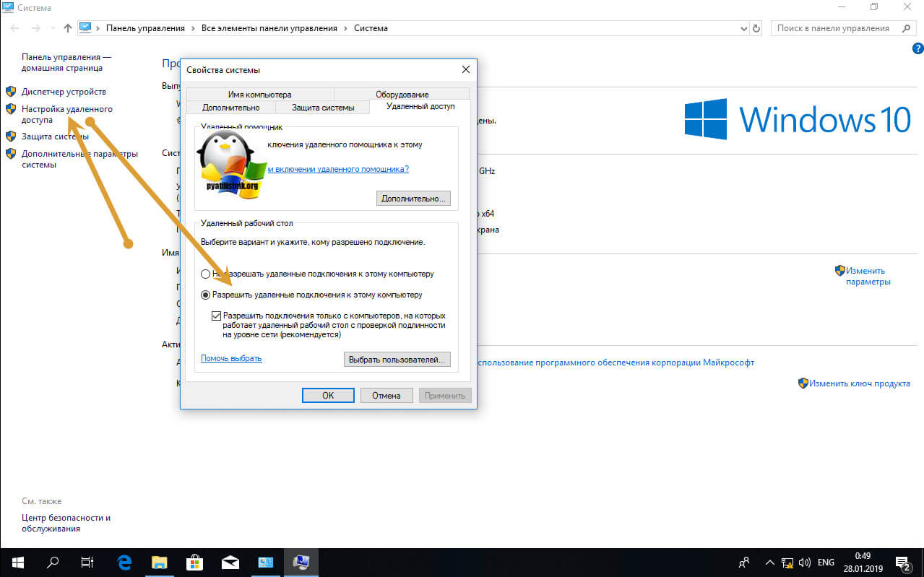Screen dimensions: 924x577
Task: Launch Microsoft Store from the taskbar
Action: coord(194,562)
